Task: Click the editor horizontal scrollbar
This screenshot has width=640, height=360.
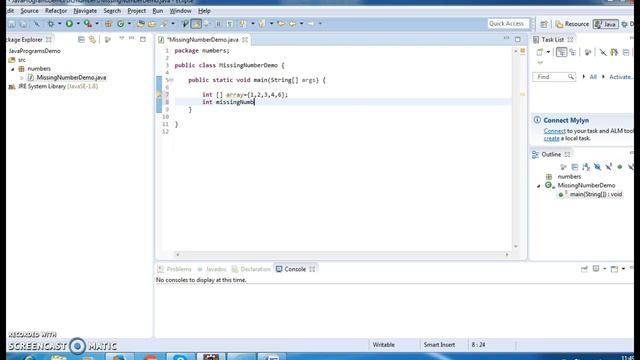Action: click(x=342, y=254)
